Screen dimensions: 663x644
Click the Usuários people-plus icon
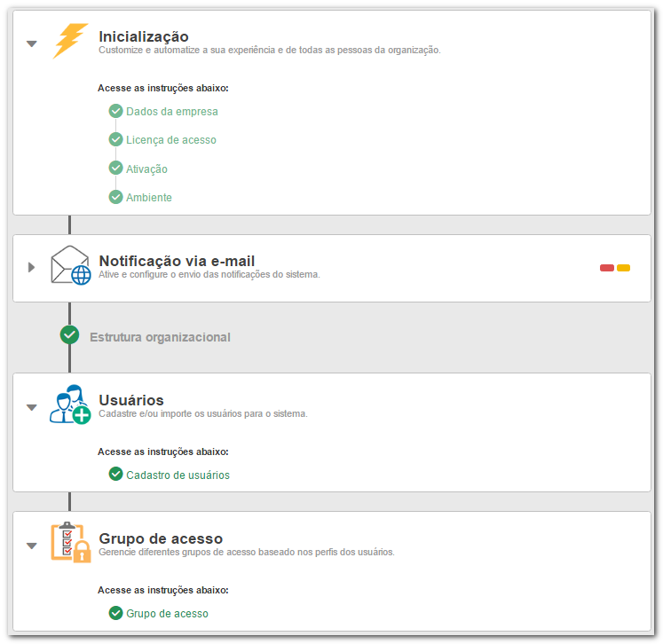pos(70,404)
